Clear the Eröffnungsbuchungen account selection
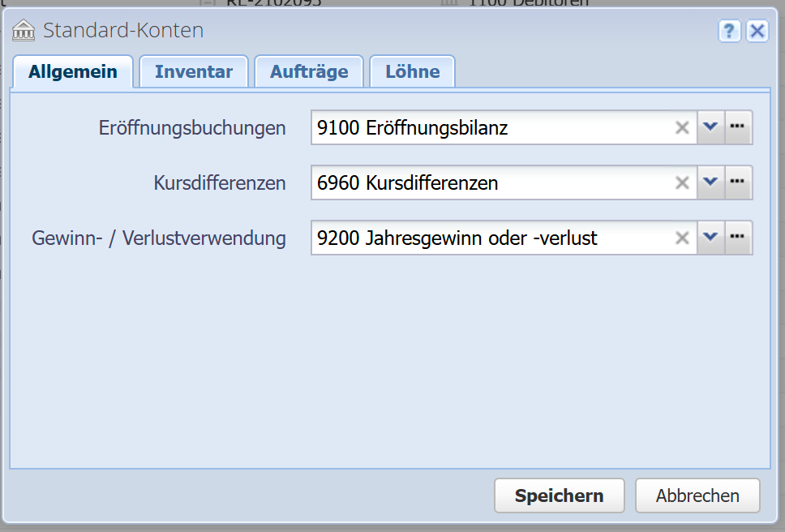Screen dimensions: 785x532 682,127
